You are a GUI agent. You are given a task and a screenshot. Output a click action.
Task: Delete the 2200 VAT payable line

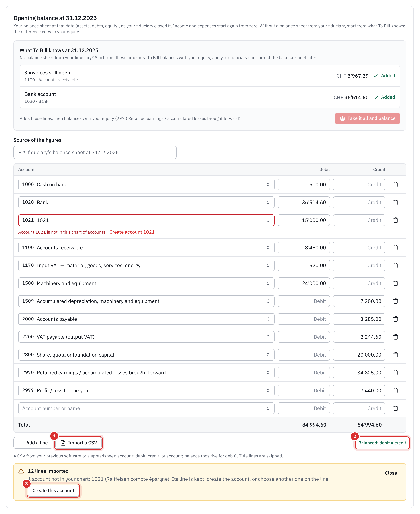click(x=395, y=337)
